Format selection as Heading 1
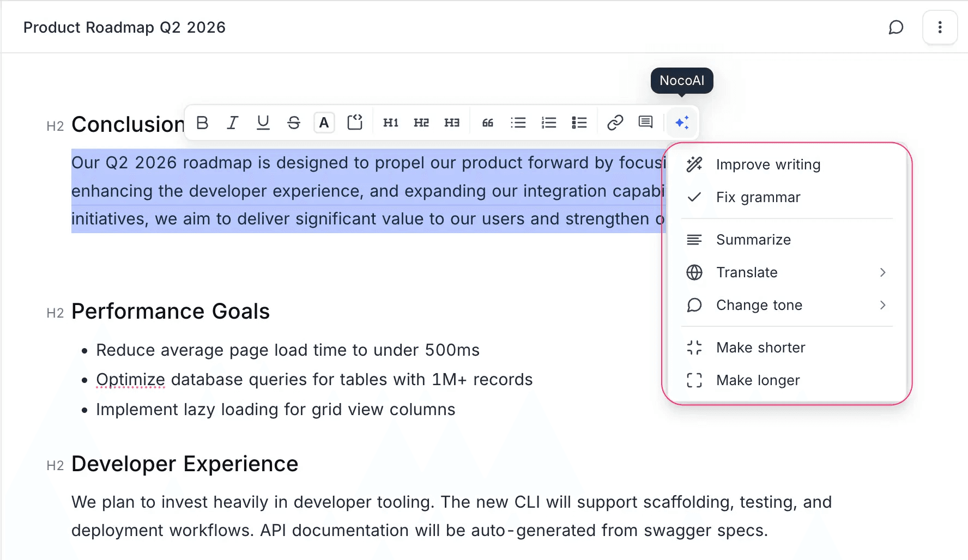 coord(390,122)
